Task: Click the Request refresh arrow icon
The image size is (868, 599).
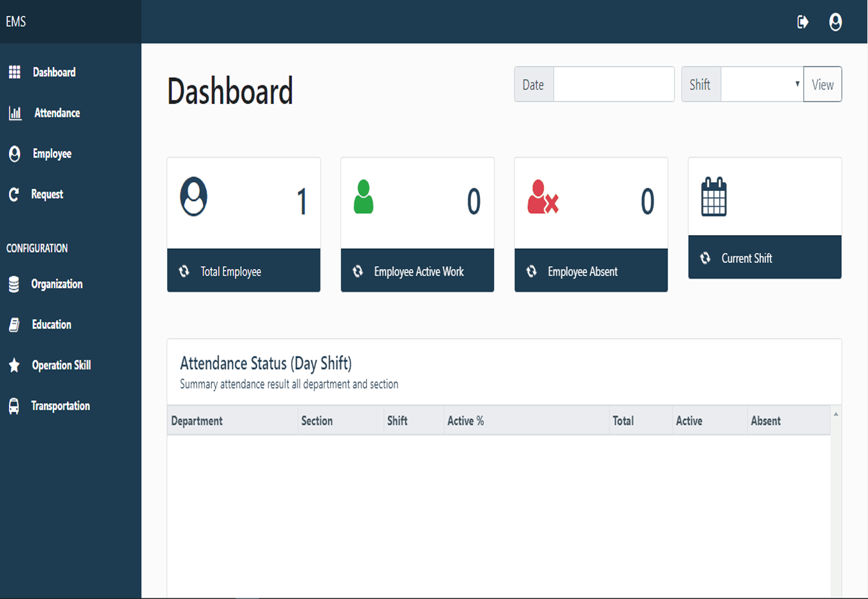Action: pos(15,194)
